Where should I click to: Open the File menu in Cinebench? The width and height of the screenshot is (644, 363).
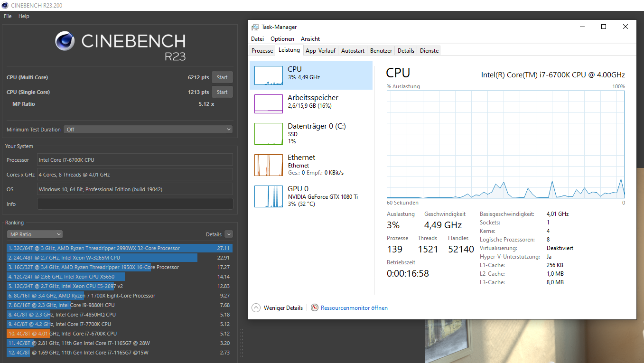click(8, 16)
